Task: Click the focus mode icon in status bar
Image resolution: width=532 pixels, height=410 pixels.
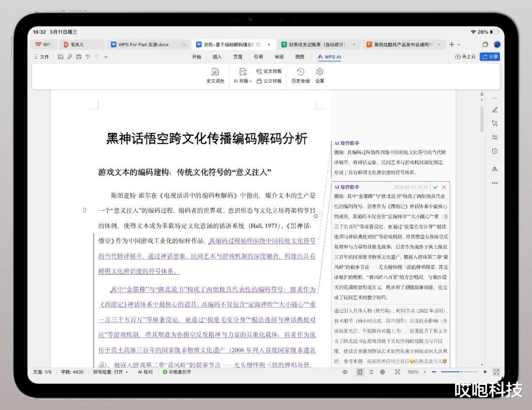Action: (x=398, y=372)
